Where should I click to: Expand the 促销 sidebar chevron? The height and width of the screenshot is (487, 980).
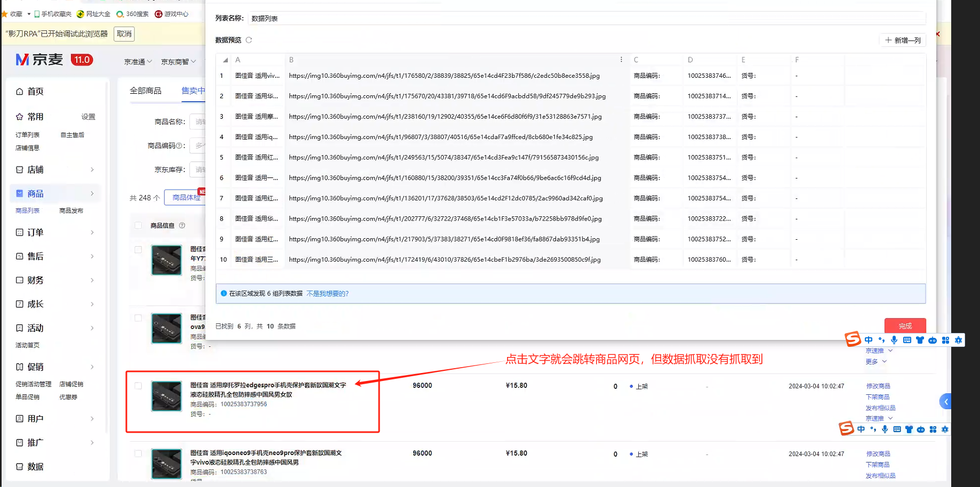tap(92, 367)
